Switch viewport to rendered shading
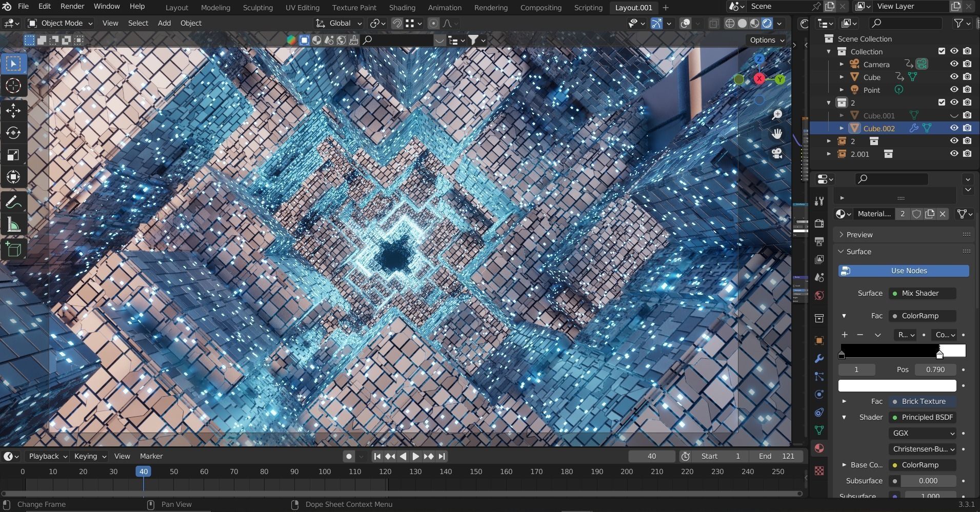Image resolution: width=980 pixels, height=512 pixels. tap(767, 24)
